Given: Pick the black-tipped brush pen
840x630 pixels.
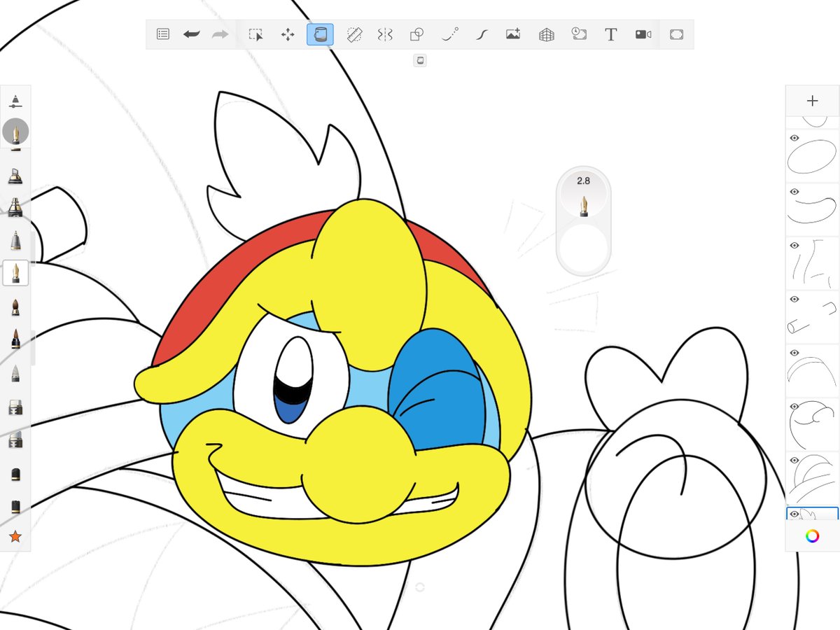Looking at the screenshot, I should tap(15, 340).
